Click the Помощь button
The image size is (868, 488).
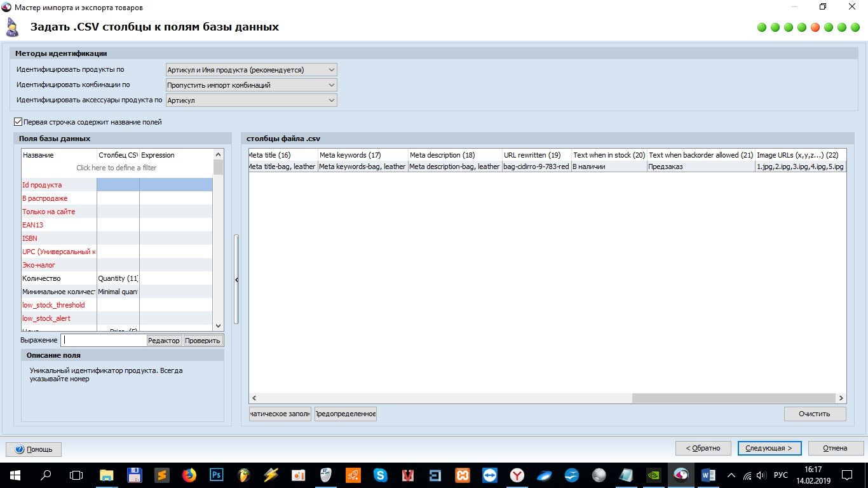point(34,449)
